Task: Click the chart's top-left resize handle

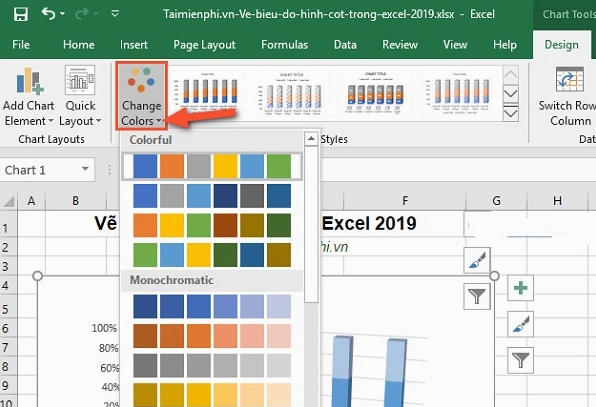Action: click(x=37, y=276)
